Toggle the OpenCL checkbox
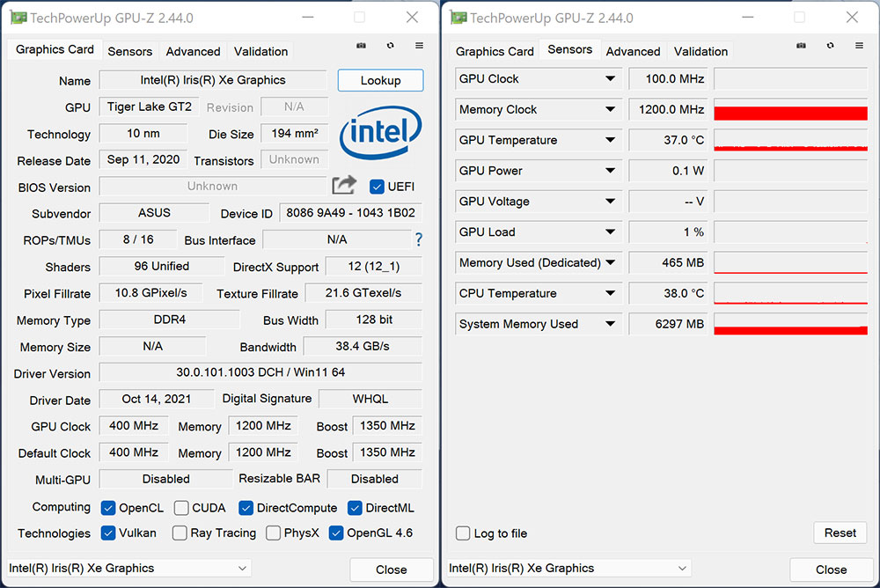The width and height of the screenshot is (880, 588). click(108, 508)
